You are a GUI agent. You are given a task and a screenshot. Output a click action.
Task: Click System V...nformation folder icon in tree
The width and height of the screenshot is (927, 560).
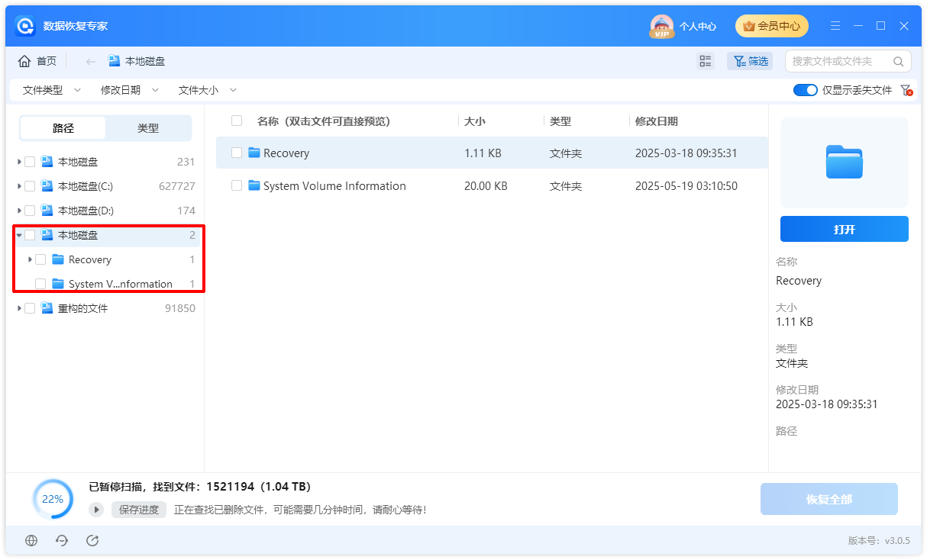58,284
